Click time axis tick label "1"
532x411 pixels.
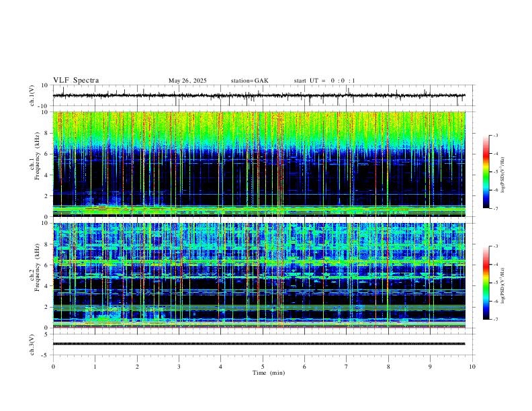tap(95, 367)
